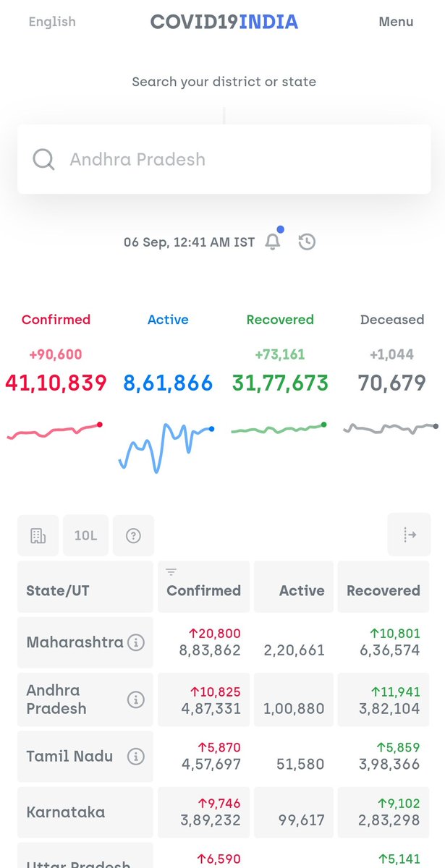Click the search magnifier icon

[x=44, y=159]
